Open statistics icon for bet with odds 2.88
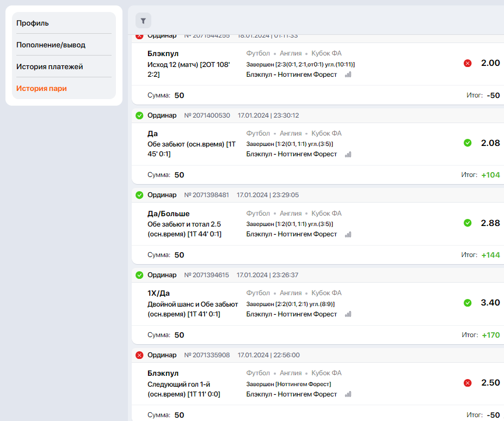This screenshot has width=504, height=421. (x=348, y=234)
